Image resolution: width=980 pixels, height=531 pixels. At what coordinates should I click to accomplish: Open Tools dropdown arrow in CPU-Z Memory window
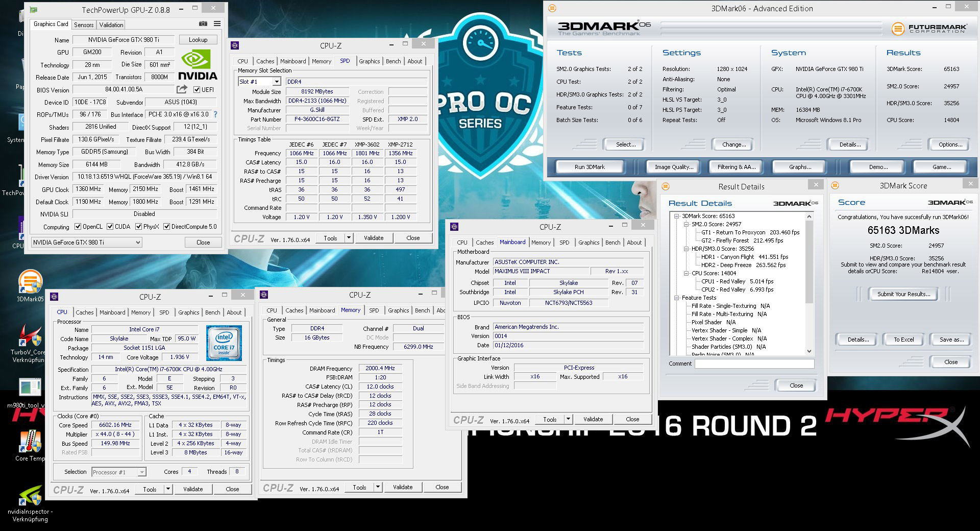(378, 487)
